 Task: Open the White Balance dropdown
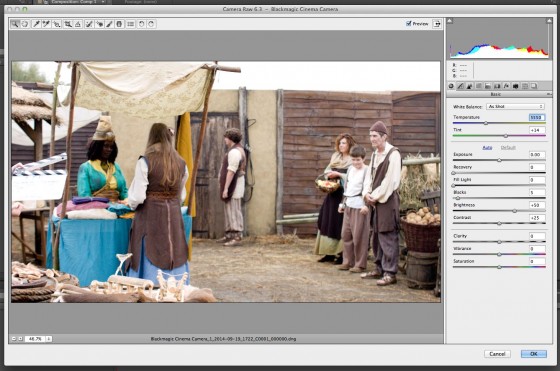click(515, 106)
